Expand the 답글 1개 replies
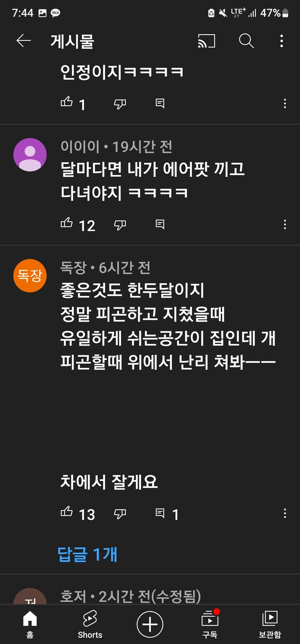 87,554
